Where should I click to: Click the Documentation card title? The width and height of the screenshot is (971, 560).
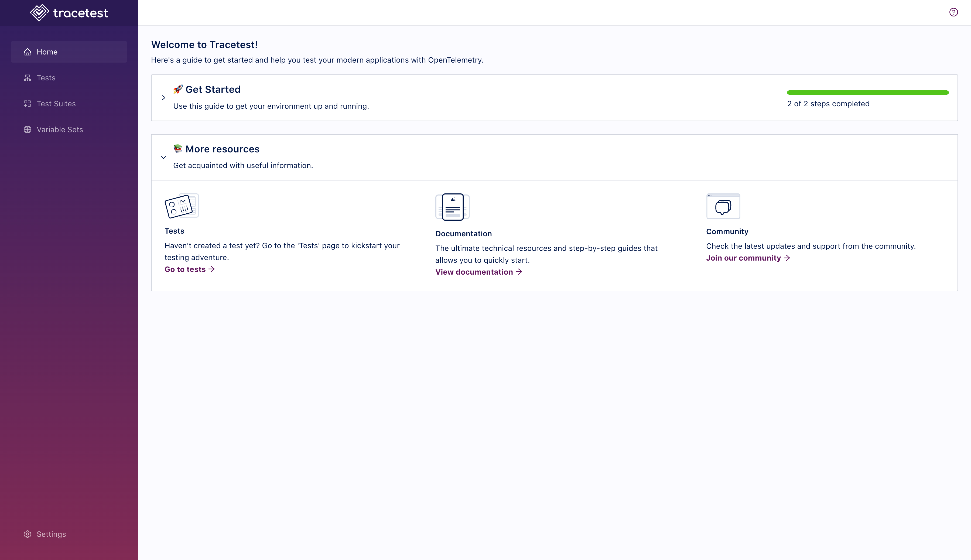point(463,233)
